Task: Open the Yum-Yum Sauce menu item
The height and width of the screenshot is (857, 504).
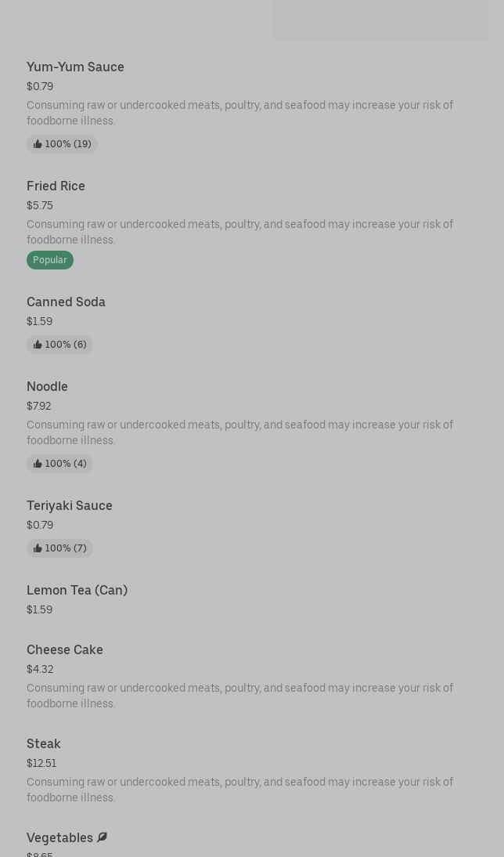Action: coord(75,67)
